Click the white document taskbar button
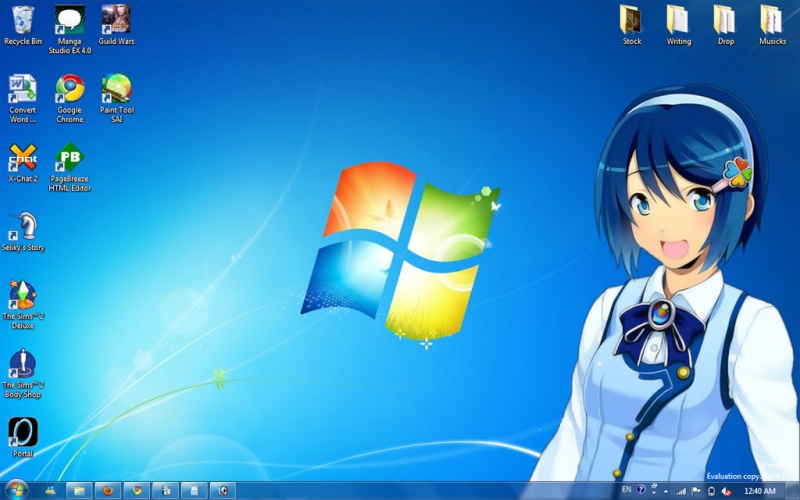 (x=194, y=491)
